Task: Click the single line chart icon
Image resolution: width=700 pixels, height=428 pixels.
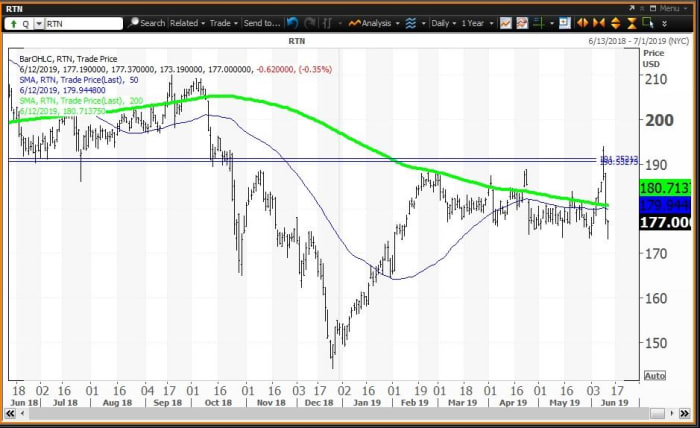Action: (x=506, y=23)
